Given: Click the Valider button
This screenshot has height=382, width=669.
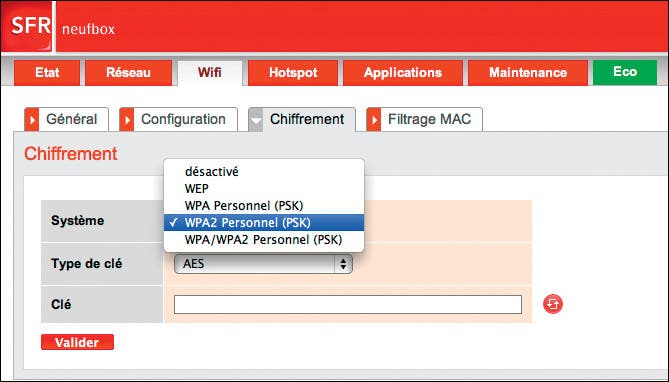Looking at the screenshot, I should [77, 342].
